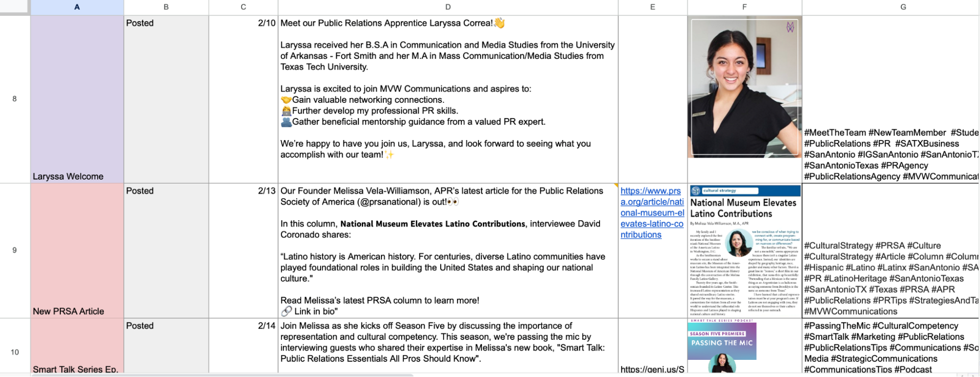Click the Season Five podcast caption cell
The height and width of the screenshot is (377, 980).
pos(448,346)
